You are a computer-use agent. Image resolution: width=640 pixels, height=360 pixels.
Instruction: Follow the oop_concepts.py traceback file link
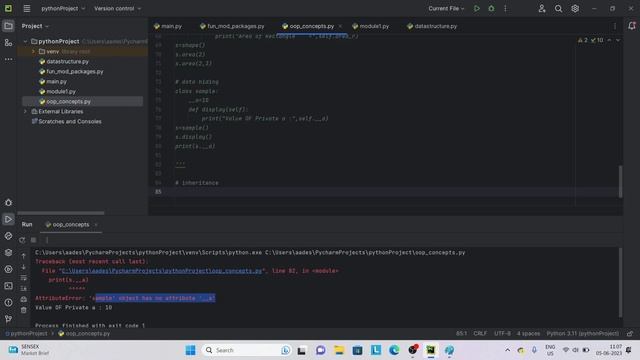(161, 271)
